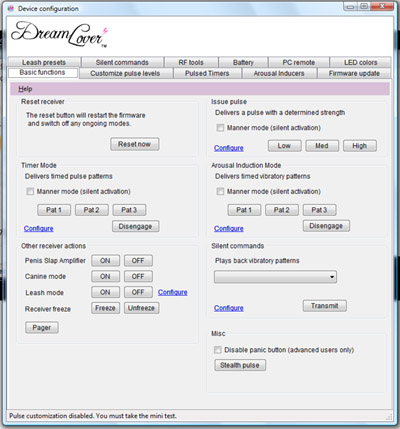The height and width of the screenshot is (429, 400).
Task: Open Configure link next to Leash mode
Action: pyautogui.click(x=173, y=292)
